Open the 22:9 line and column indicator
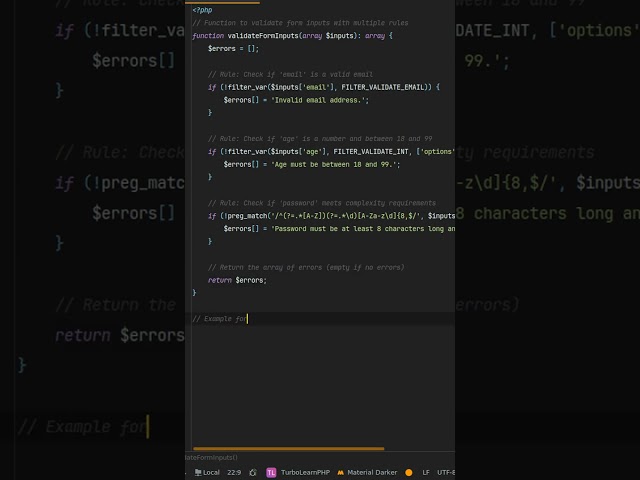This screenshot has width=640, height=480. tap(234, 472)
